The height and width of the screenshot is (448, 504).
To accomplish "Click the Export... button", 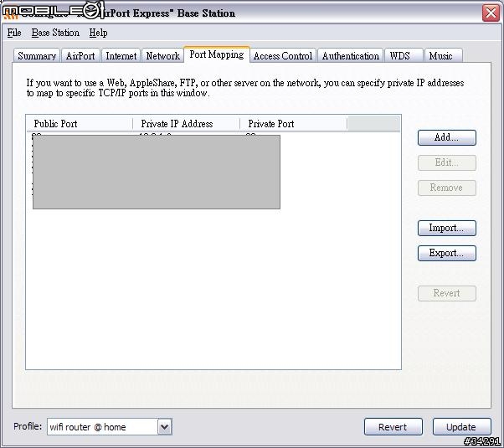I will [x=447, y=253].
